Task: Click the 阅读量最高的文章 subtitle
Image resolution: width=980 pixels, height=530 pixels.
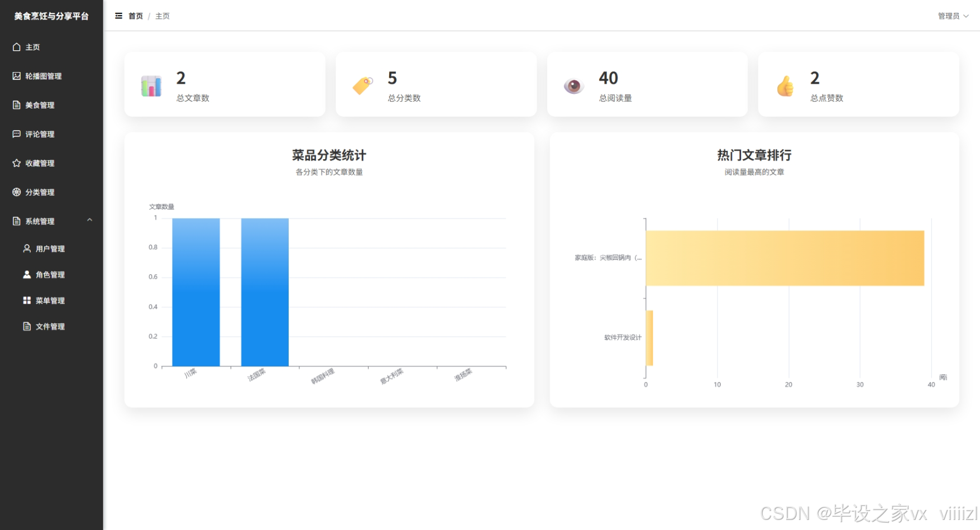Action: click(754, 172)
